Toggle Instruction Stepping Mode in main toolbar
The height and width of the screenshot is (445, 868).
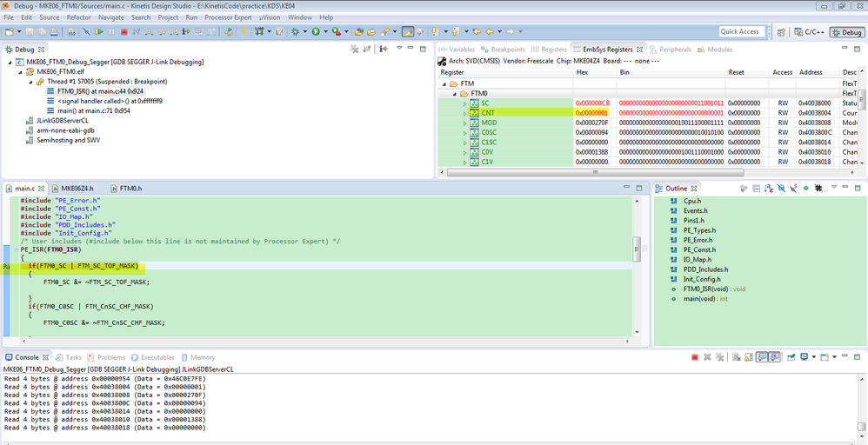186,31
